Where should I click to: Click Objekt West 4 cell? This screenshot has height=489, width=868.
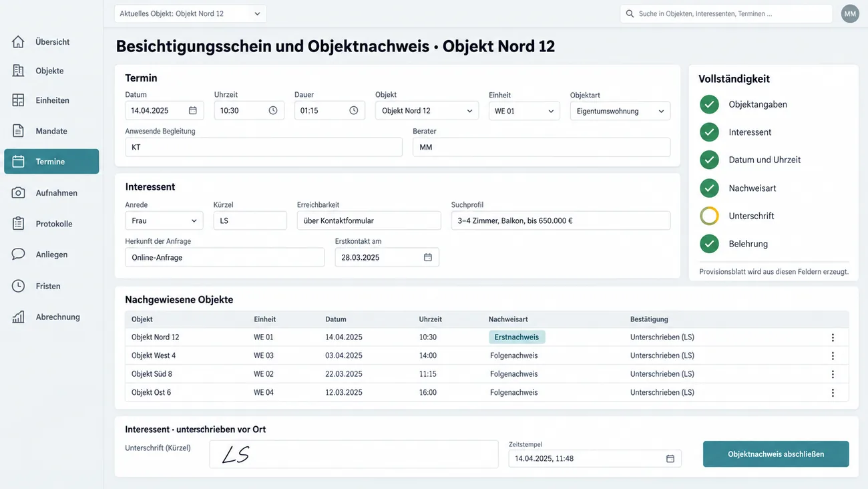click(x=154, y=355)
